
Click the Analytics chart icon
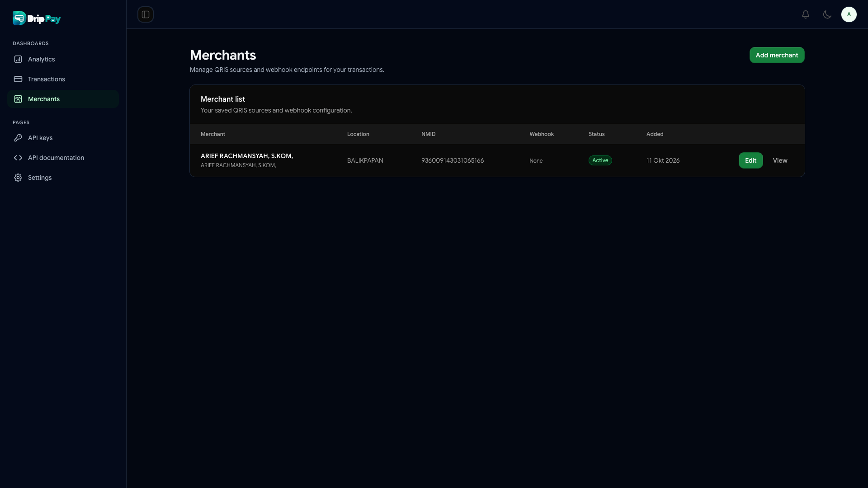18,59
